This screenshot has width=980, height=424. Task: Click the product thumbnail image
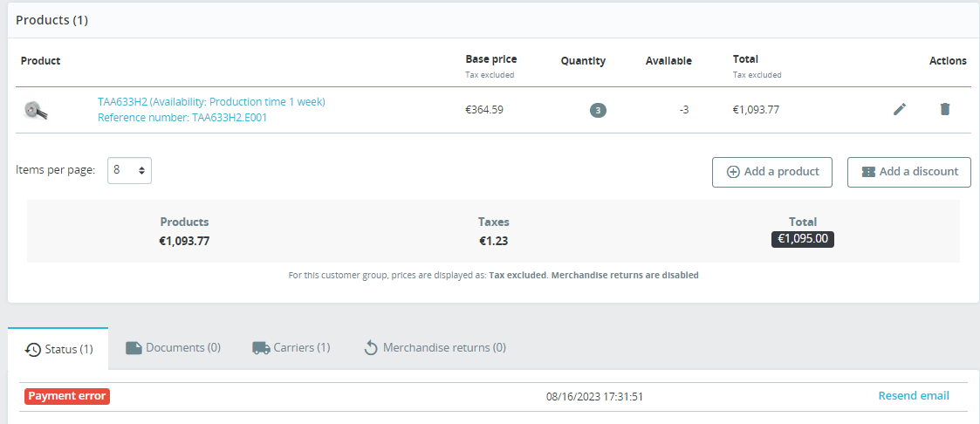pos(36,109)
